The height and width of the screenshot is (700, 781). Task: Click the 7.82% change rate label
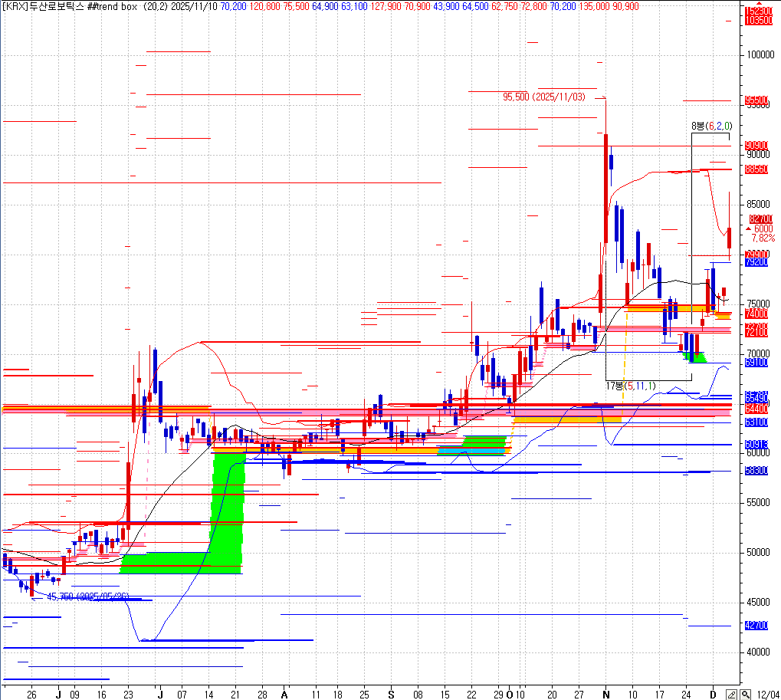click(763, 238)
